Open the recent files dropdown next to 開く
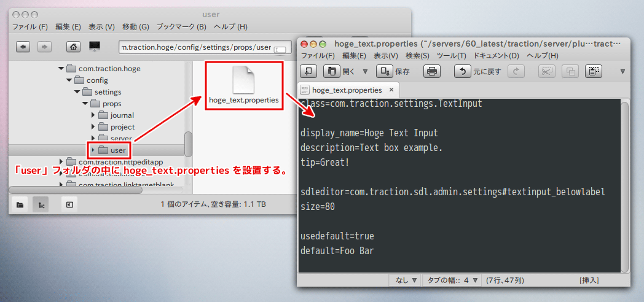This screenshot has height=302, width=644. [365, 72]
